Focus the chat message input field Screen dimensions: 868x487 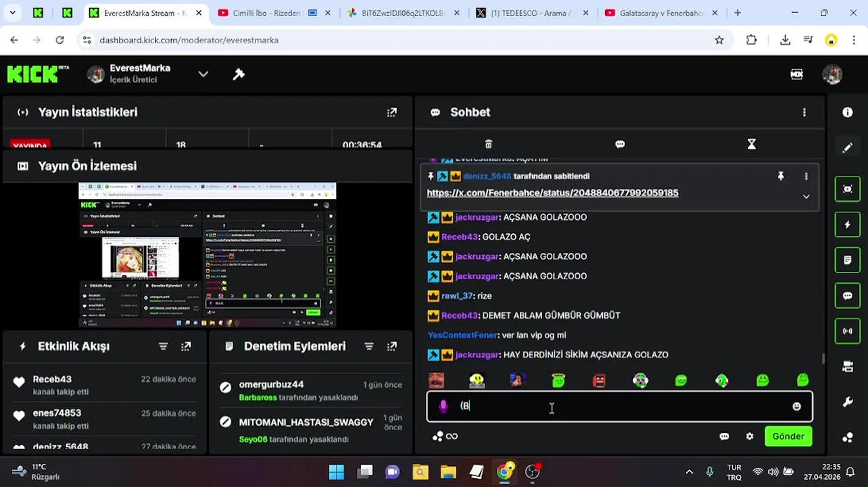coord(619,407)
